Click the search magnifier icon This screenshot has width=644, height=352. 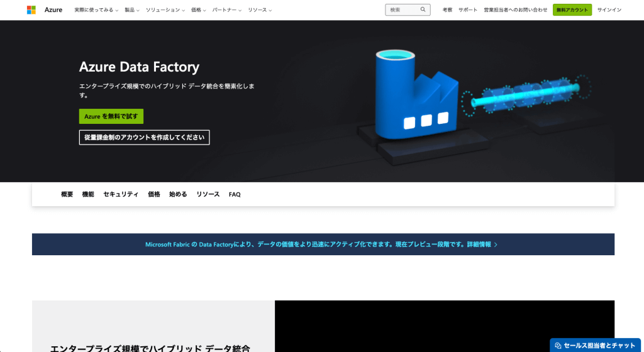(423, 9)
